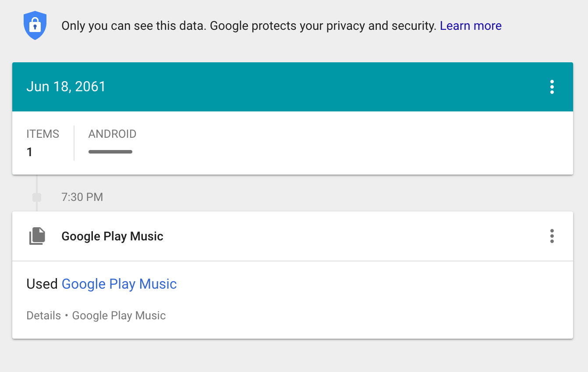Click the timeline marker dot near 7:30 PM
Screen dimensions: 588x372
(37, 197)
